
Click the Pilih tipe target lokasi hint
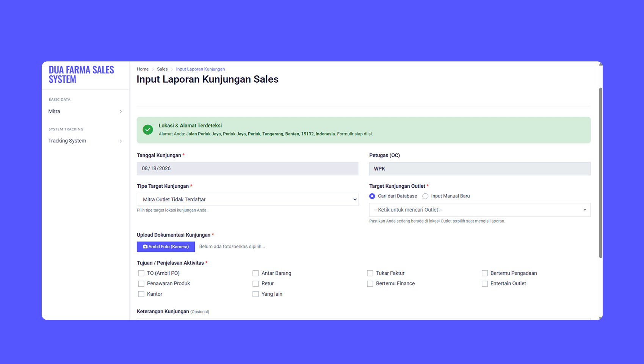pyautogui.click(x=172, y=210)
